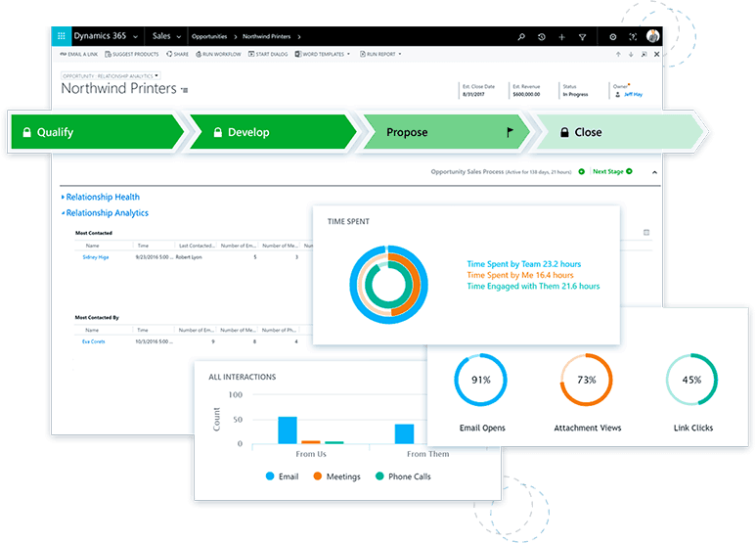
Task: Click the grid view icon beside Most Contacted
Action: coord(646,233)
